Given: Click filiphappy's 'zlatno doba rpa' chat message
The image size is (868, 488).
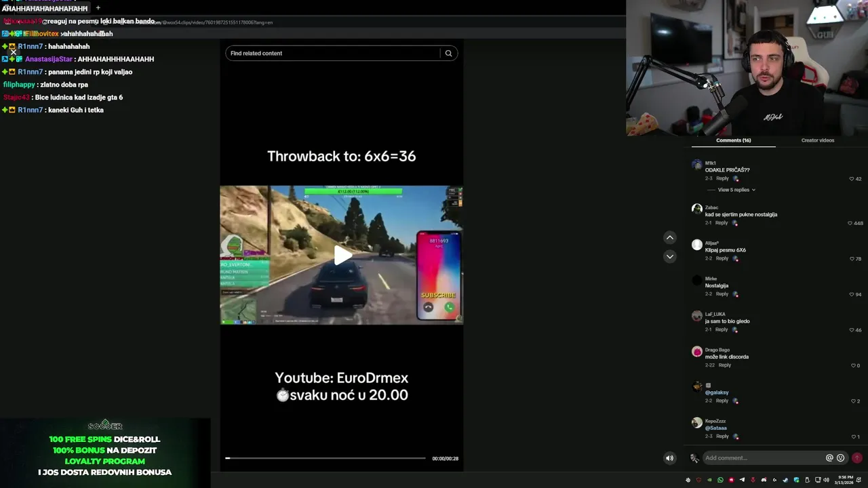Looking at the screenshot, I should point(62,85).
